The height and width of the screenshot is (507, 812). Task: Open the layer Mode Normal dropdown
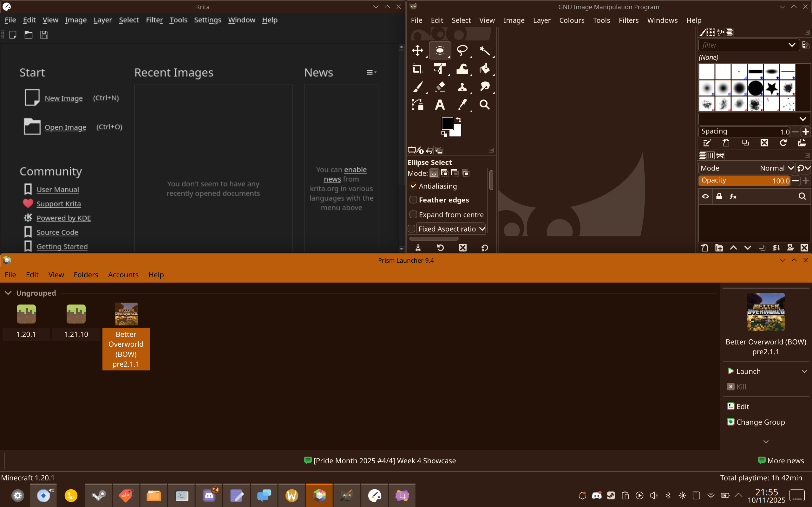(x=747, y=168)
